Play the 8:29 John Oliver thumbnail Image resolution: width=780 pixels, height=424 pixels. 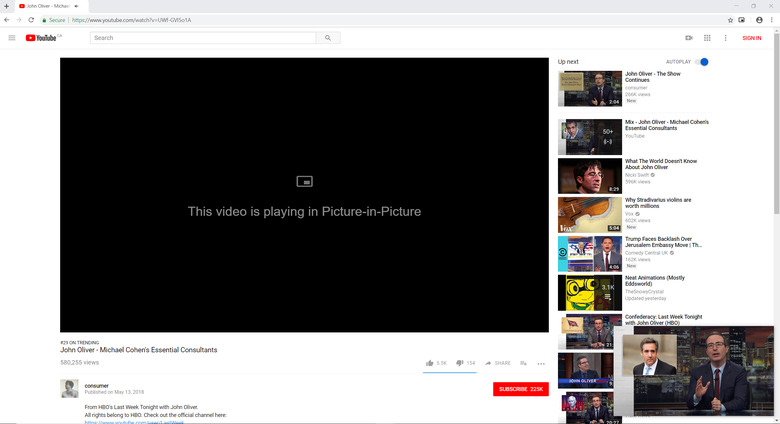click(589, 176)
